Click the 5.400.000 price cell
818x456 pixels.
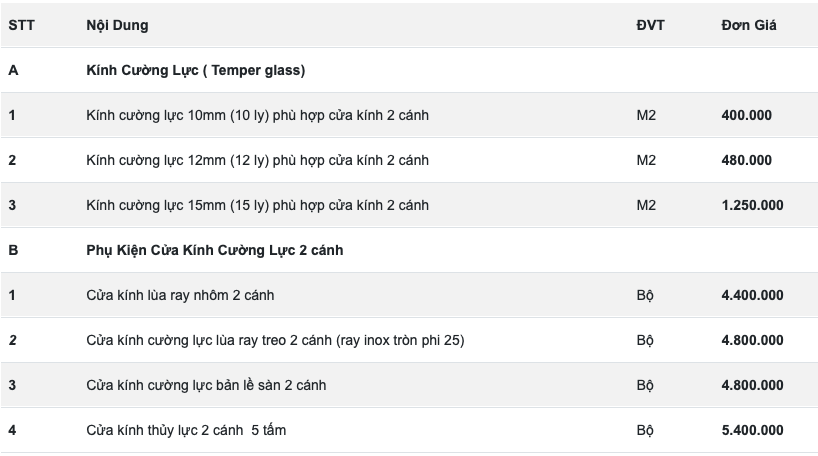click(752, 430)
